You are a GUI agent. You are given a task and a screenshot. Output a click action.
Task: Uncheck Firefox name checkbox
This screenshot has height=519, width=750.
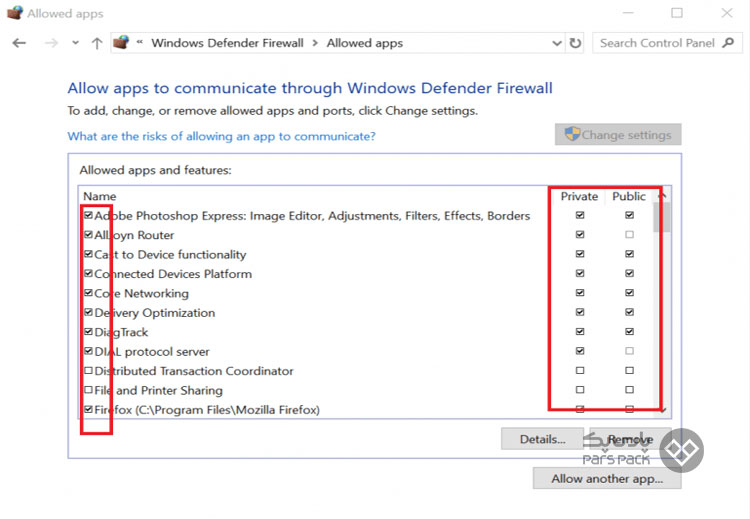click(88, 409)
